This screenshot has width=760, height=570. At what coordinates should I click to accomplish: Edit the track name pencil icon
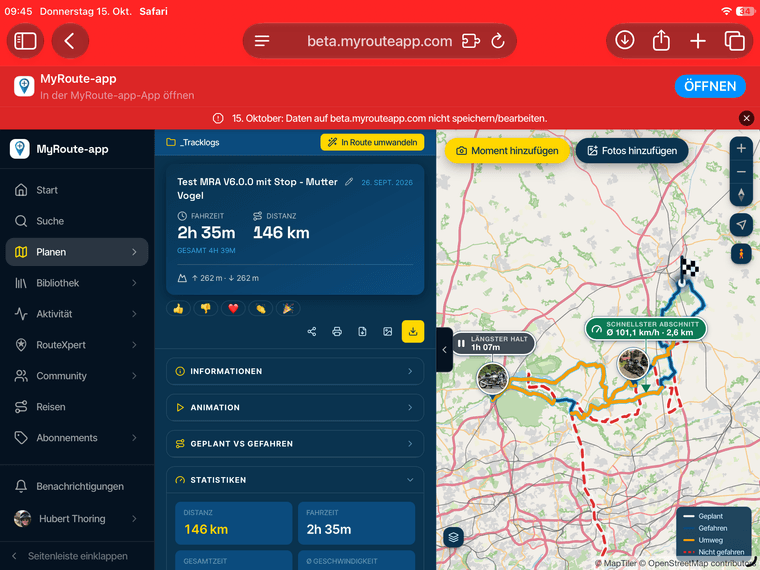click(349, 182)
